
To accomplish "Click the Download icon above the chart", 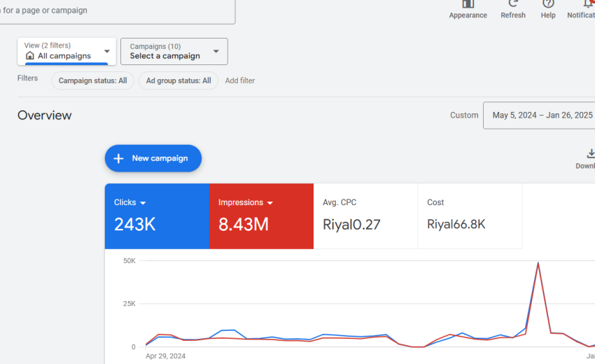I will click(590, 154).
